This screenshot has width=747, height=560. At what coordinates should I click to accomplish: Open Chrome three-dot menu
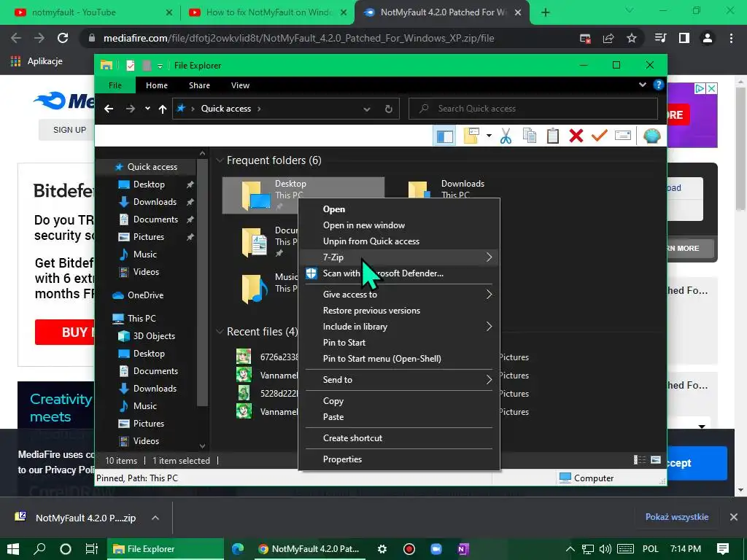point(731,38)
